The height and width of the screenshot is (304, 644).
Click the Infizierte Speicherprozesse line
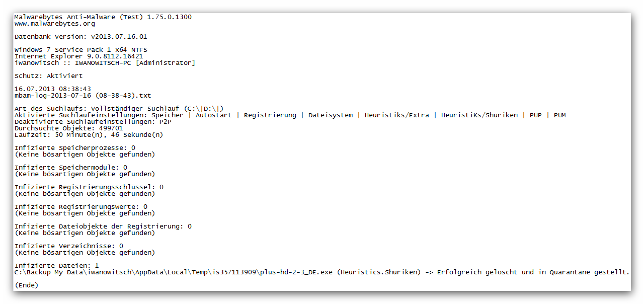click(74, 148)
